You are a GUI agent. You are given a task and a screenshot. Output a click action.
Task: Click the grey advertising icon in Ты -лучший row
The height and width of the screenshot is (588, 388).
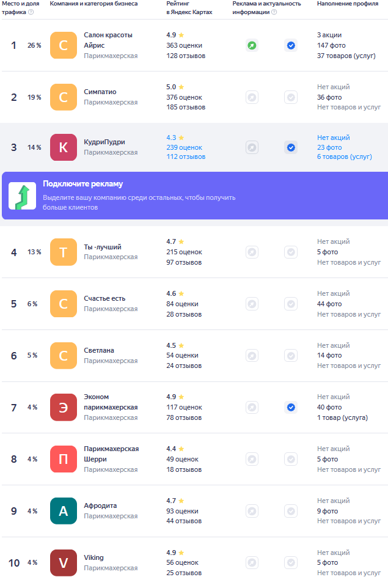tap(252, 252)
